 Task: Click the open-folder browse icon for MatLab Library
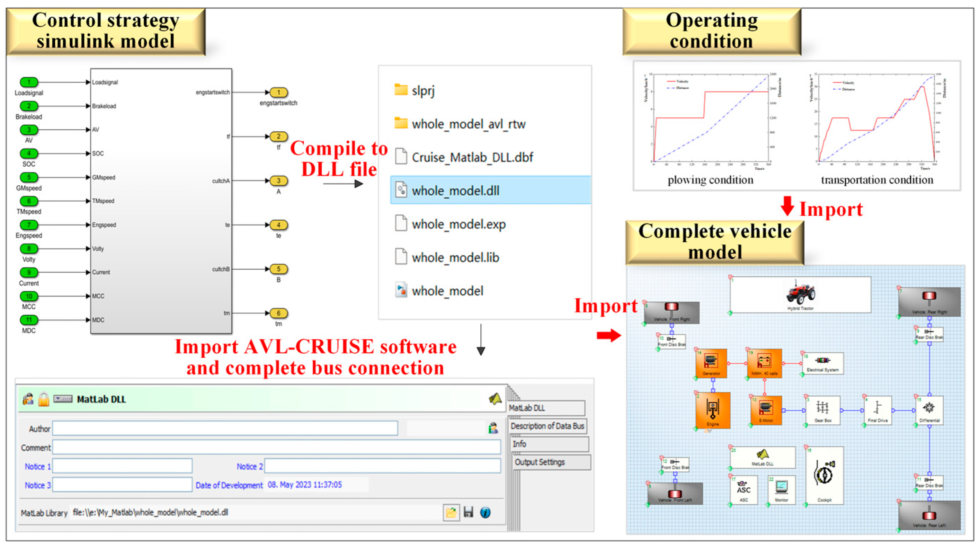tap(451, 512)
